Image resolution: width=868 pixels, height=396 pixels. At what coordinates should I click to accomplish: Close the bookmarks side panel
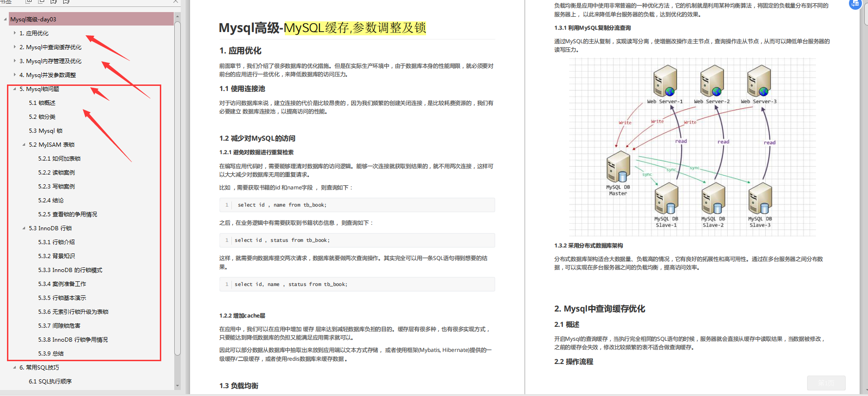click(176, 1)
